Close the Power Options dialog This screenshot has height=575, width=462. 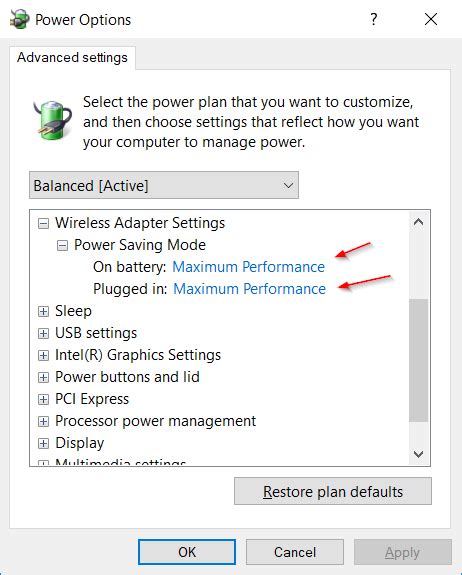click(x=431, y=19)
